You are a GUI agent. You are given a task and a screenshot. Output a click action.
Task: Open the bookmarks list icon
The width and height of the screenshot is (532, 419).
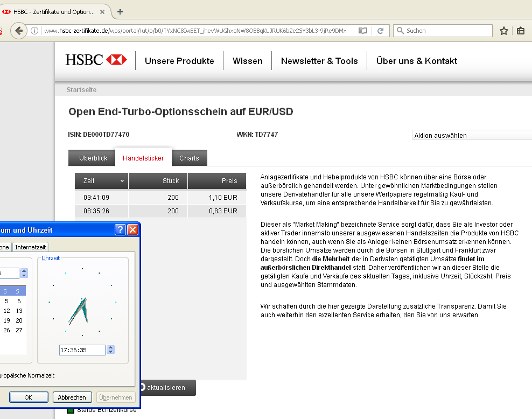(521, 31)
